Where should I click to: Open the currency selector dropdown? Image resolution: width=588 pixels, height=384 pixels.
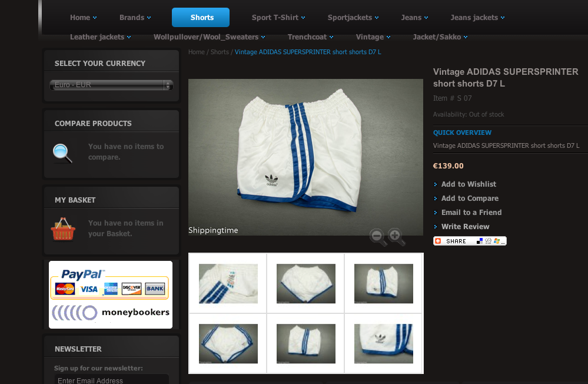pos(111,85)
